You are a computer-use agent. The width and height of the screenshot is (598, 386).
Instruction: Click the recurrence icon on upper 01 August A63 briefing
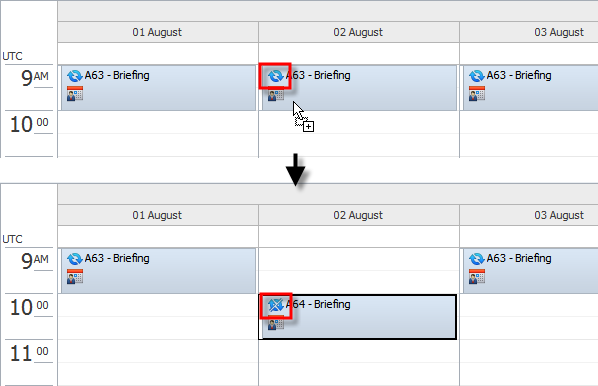point(75,76)
